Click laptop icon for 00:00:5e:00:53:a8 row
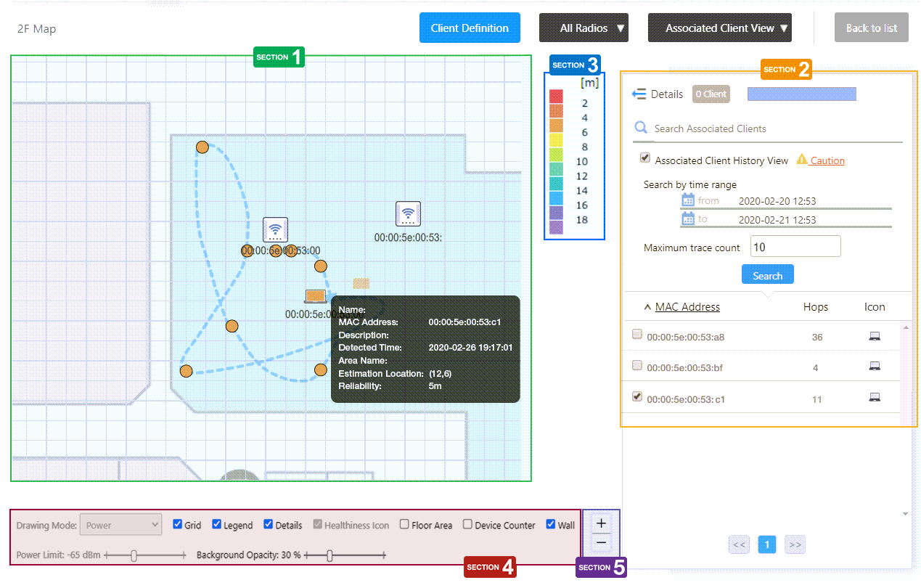 point(875,336)
